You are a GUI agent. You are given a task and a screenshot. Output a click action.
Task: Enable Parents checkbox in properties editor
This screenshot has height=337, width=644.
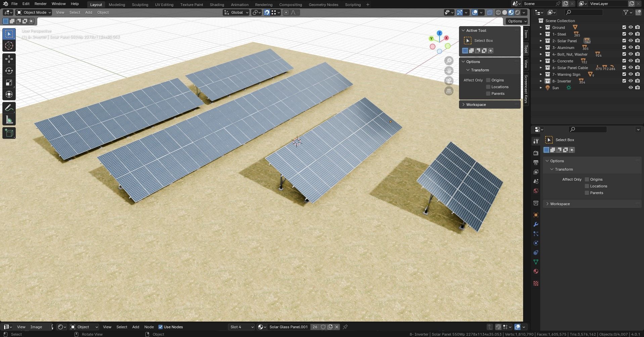pos(587,193)
